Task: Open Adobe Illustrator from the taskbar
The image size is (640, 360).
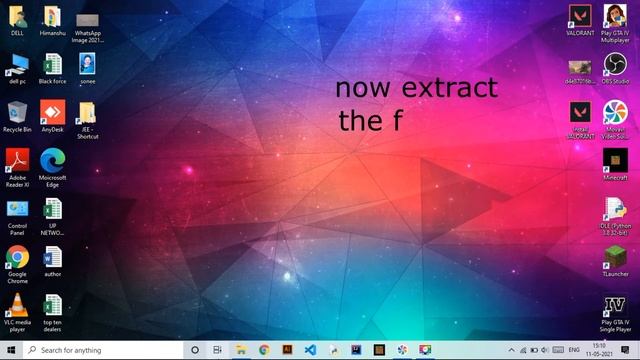Action: [287, 350]
